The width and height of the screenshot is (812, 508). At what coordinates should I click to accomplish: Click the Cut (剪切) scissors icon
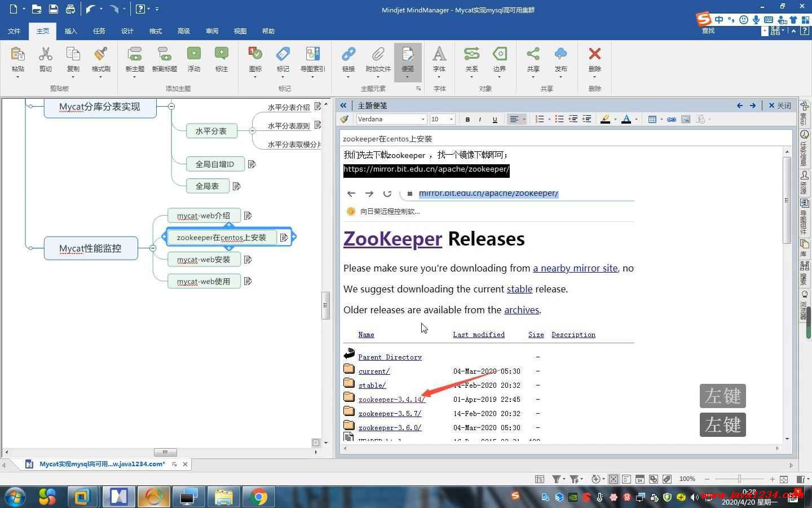[46, 54]
